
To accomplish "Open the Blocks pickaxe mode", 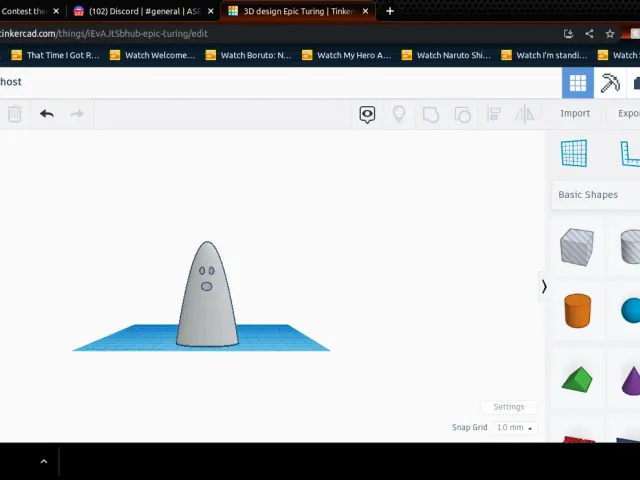I will (610, 83).
